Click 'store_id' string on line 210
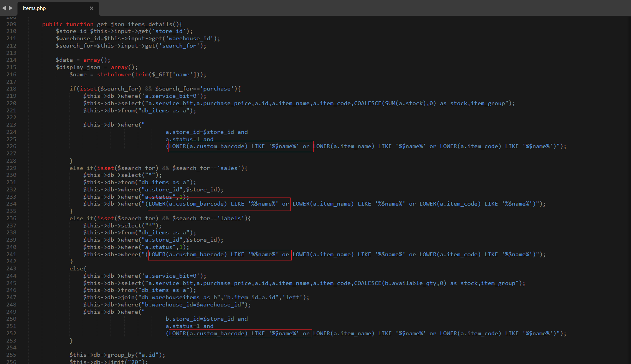This screenshot has width=631, height=364. (x=169, y=31)
